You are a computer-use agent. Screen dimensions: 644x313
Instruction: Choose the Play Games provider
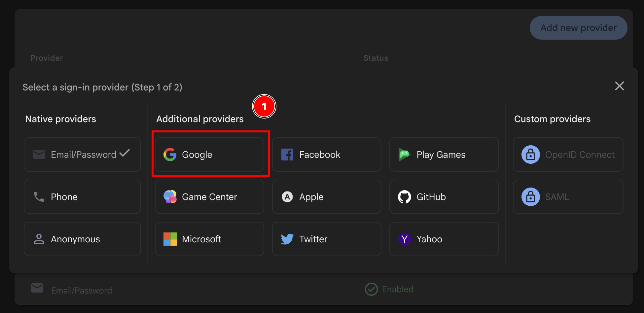(444, 154)
